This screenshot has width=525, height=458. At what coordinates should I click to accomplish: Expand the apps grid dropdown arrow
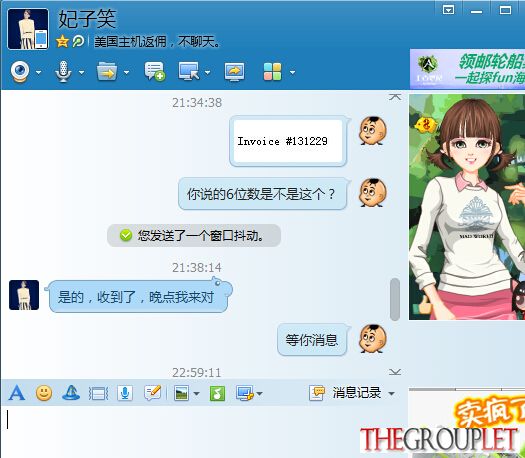point(292,72)
